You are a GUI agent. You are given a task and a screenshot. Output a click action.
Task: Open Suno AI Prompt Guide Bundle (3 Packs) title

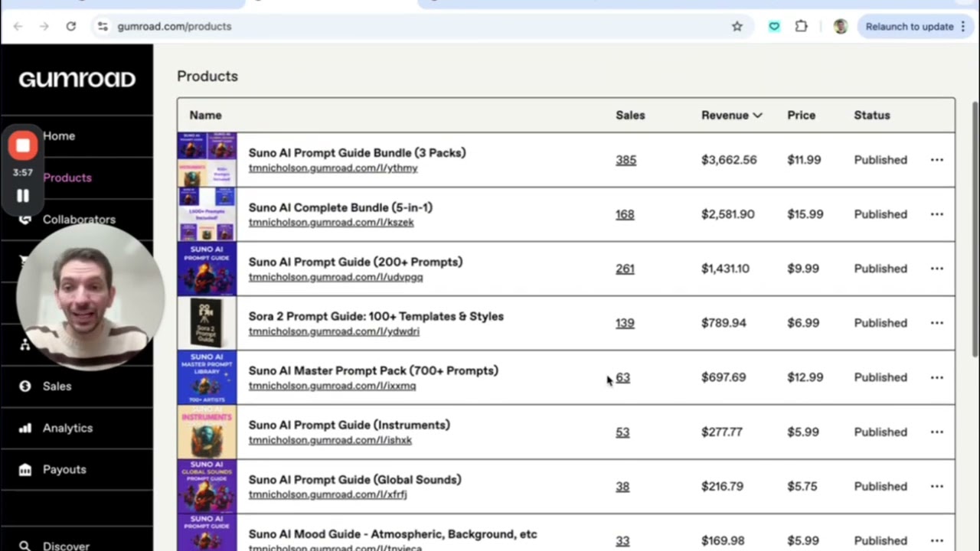357,152
